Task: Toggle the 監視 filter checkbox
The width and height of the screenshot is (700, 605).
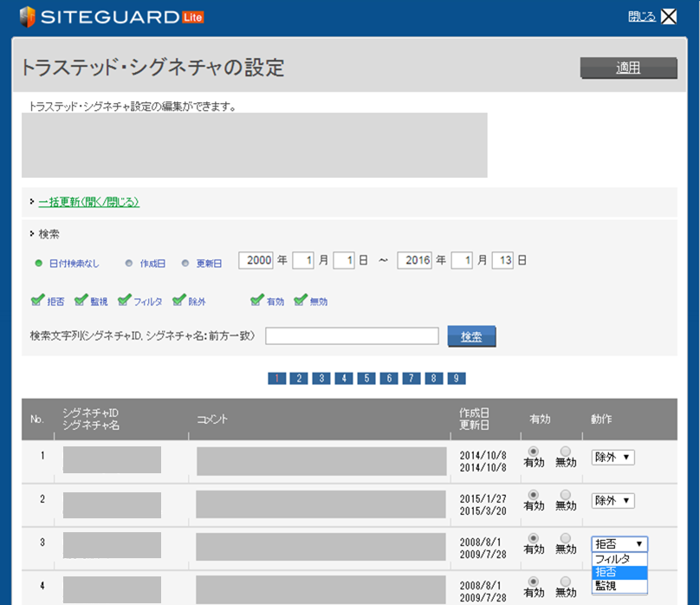Action: tap(81, 301)
